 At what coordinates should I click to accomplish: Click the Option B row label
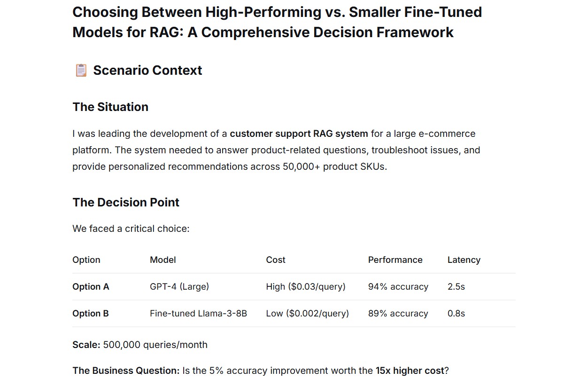[x=91, y=314]
